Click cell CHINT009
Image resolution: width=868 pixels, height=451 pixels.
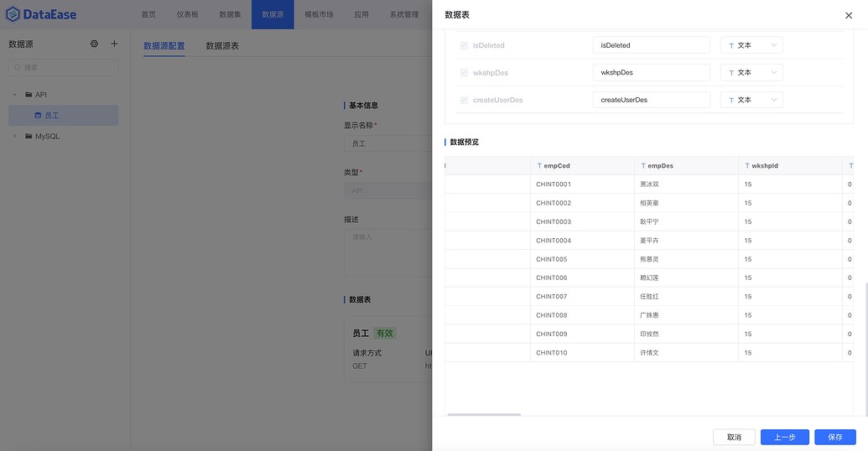coord(582,334)
